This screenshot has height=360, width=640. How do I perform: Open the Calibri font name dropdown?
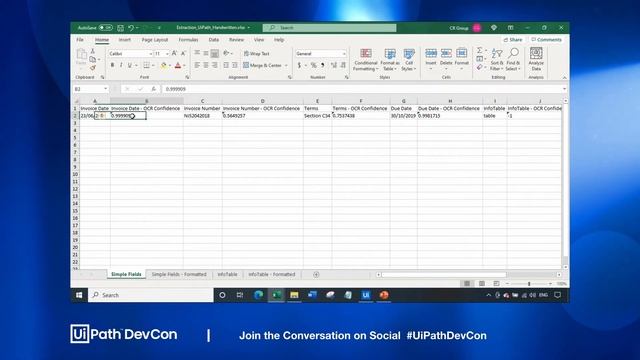151,54
